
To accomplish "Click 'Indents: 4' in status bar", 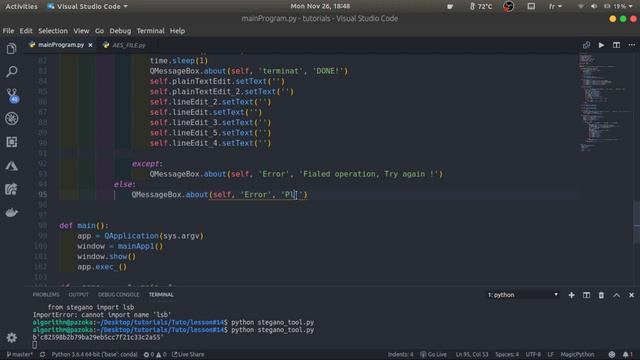I will [400, 354].
